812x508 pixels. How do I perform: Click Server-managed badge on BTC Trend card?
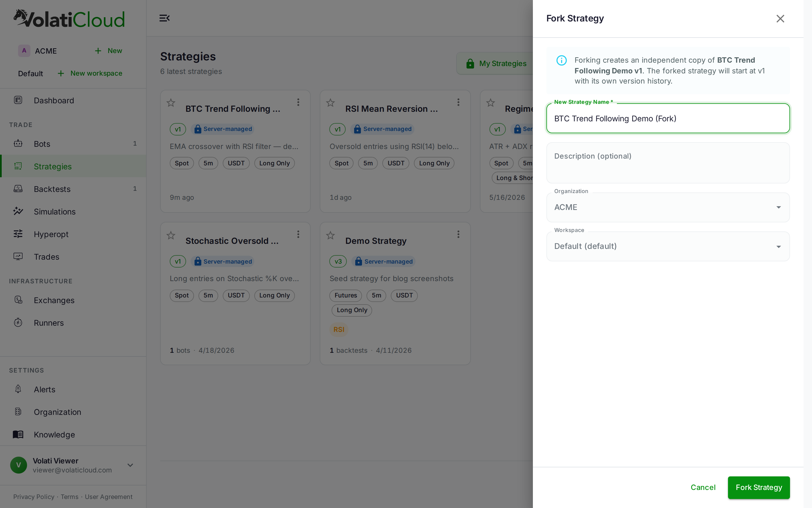coord(222,129)
